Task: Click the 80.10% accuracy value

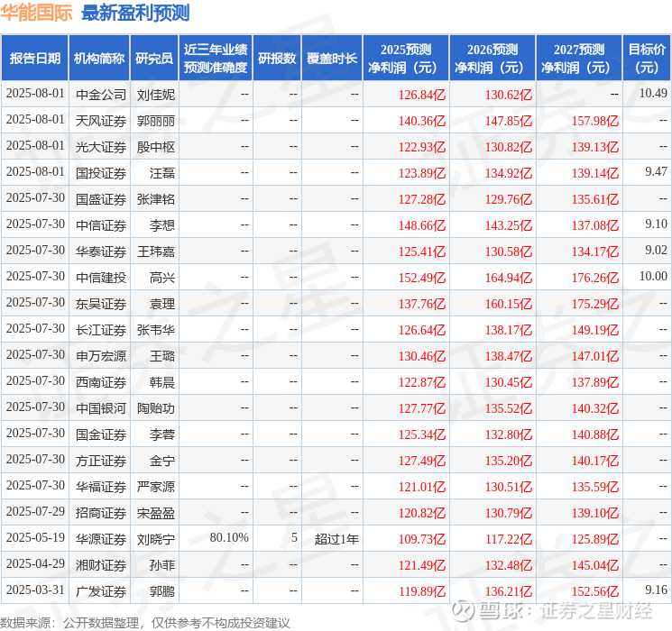Action: tap(229, 537)
